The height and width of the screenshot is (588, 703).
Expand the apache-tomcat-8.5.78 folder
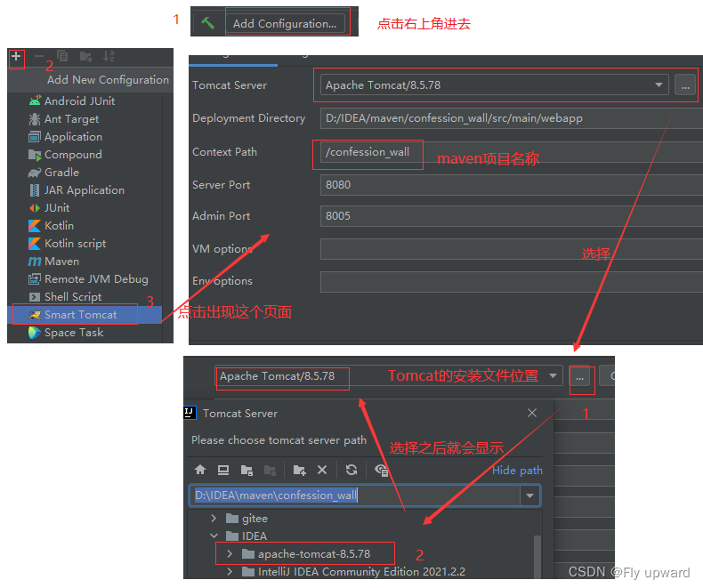[x=230, y=554]
